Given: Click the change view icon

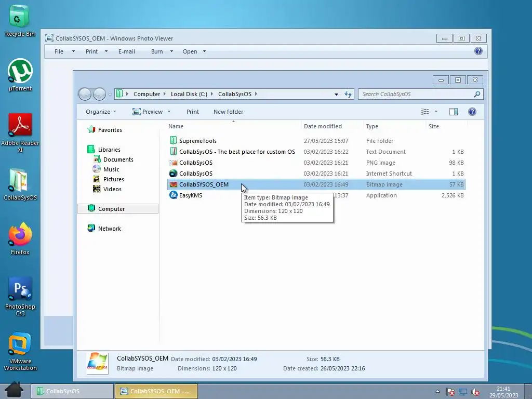Looking at the screenshot, I should point(425,112).
